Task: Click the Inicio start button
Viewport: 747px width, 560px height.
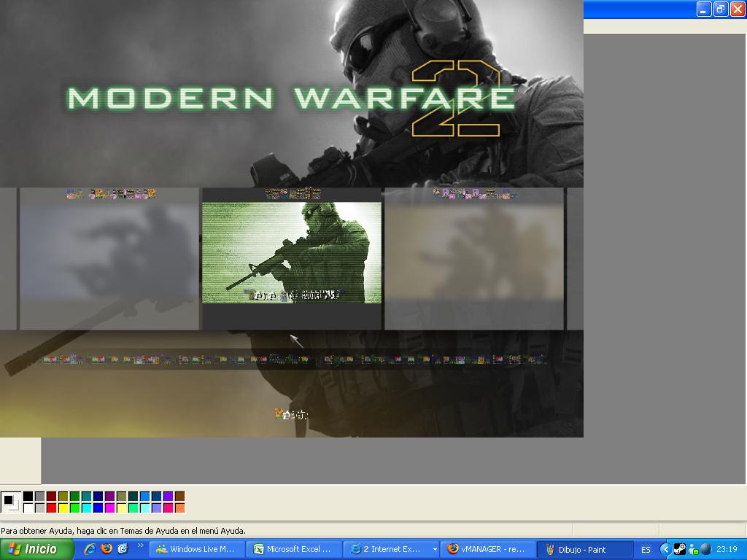Action: (37, 549)
